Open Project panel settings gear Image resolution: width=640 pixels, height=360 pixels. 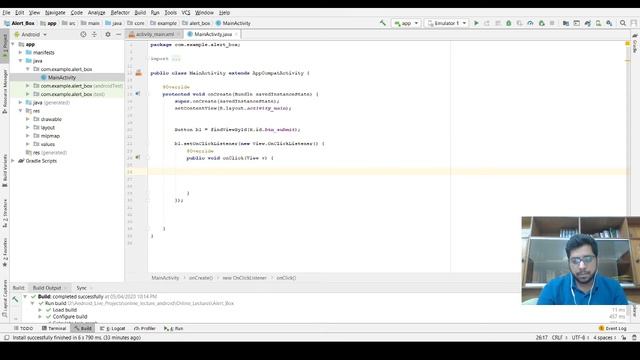coord(108,35)
